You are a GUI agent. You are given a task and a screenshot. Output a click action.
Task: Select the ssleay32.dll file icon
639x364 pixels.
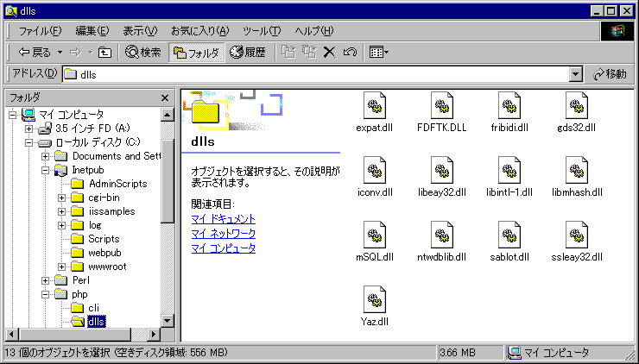coord(577,235)
